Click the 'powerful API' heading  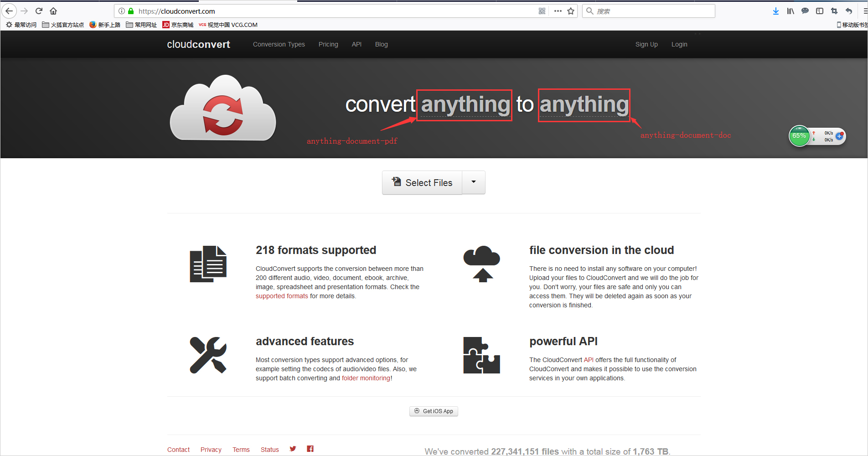tap(563, 341)
